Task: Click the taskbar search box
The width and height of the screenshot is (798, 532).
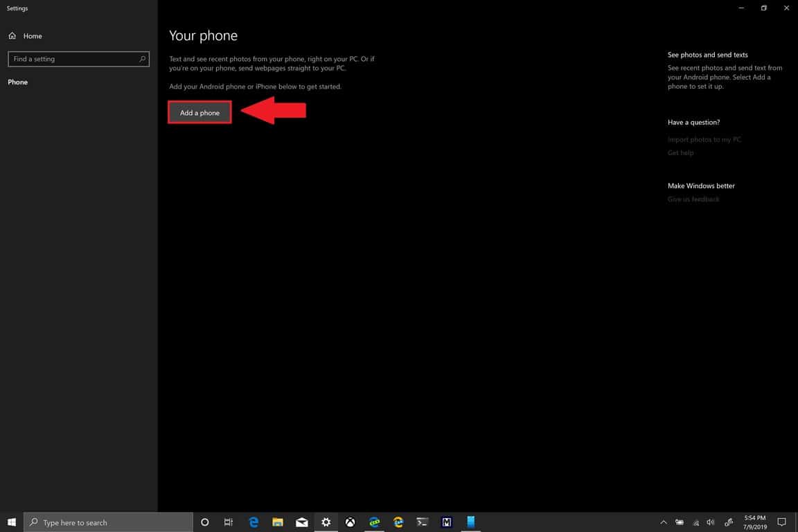Action: click(x=108, y=522)
